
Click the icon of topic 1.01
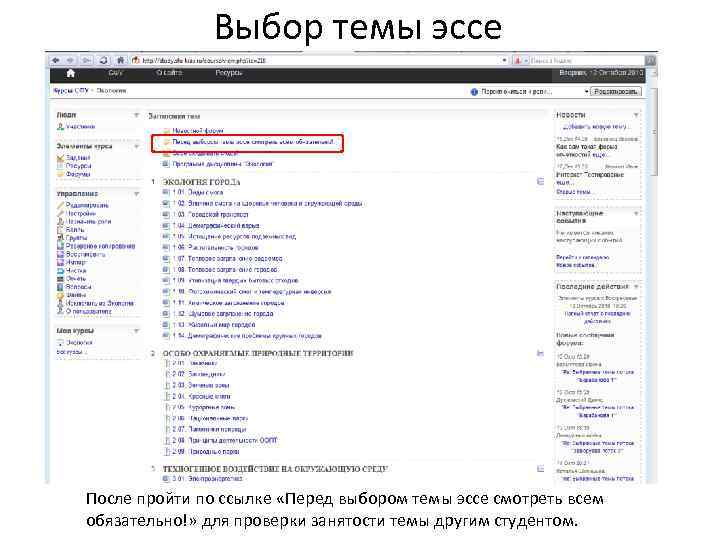tap(167, 192)
